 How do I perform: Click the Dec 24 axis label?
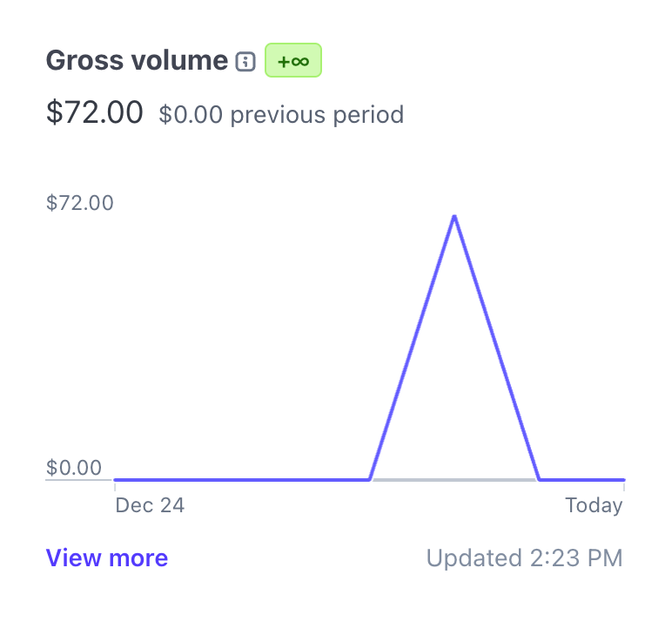(150, 505)
